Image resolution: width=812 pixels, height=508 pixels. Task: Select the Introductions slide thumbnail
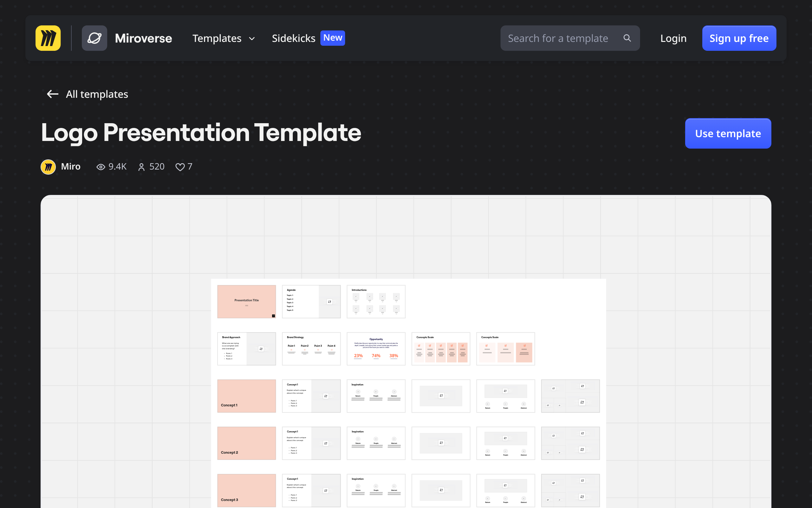click(x=376, y=301)
